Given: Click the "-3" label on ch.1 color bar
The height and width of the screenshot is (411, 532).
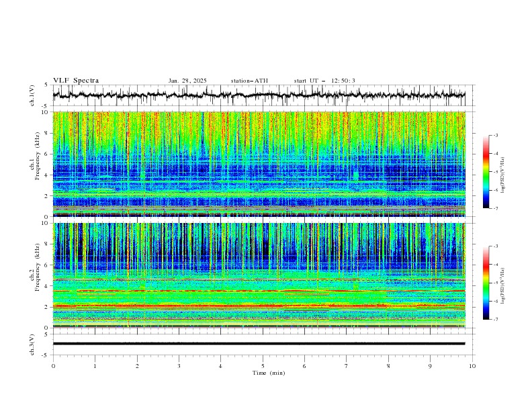Looking at the screenshot, I should pyautogui.click(x=495, y=135).
